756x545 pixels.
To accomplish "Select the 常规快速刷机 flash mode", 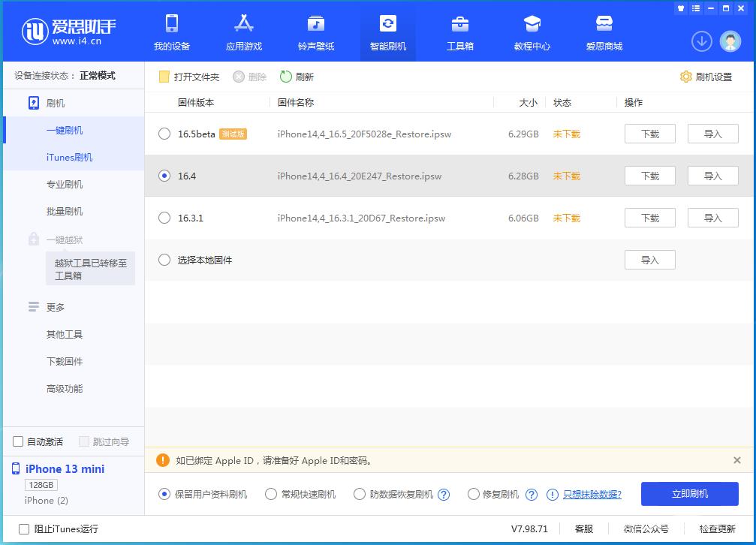I will [x=270, y=494].
